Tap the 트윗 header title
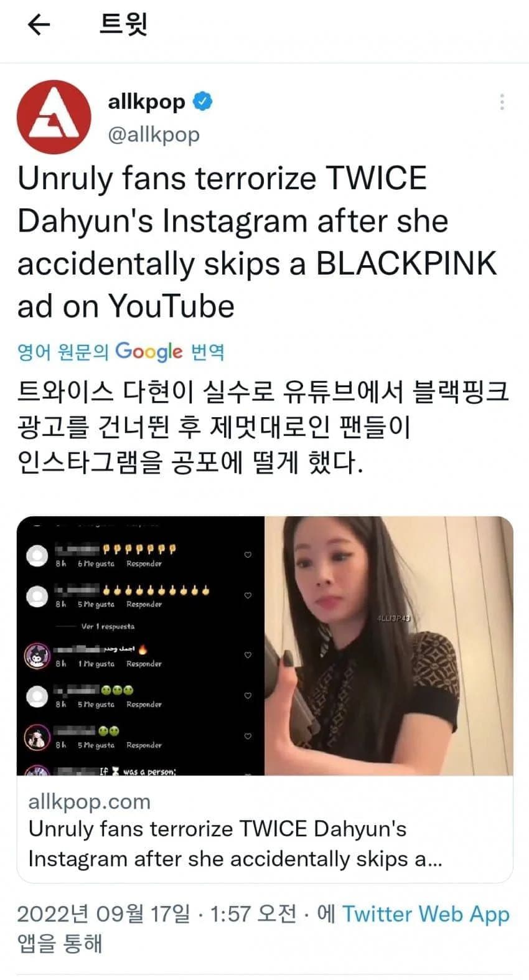 click(123, 25)
